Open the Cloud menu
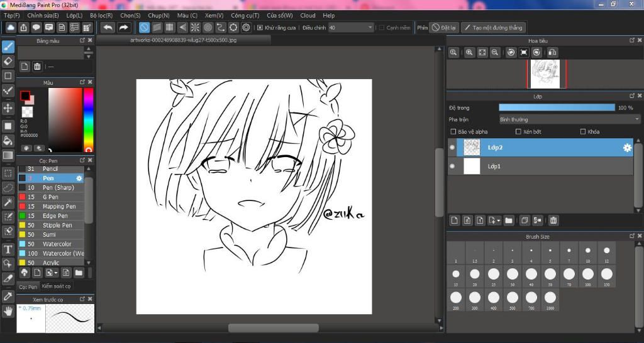The width and height of the screenshot is (644, 343). click(x=308, y=15)
